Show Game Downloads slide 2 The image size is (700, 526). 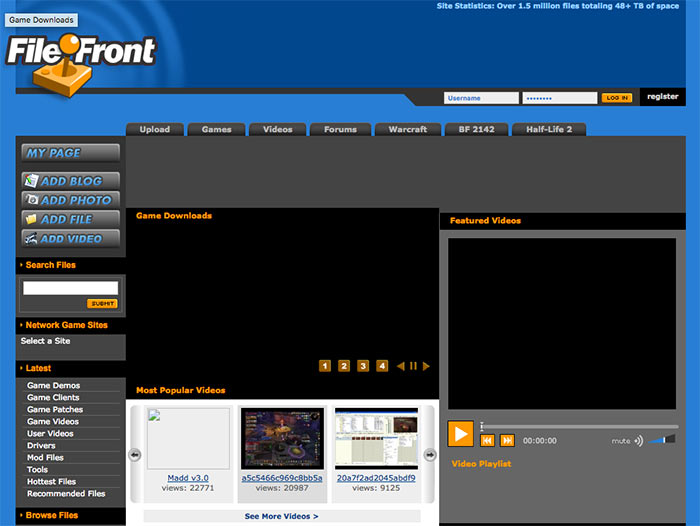(344, 366)
